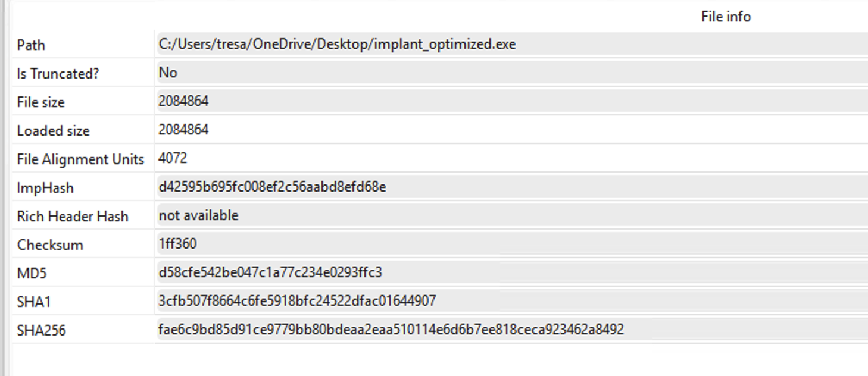The width and height of the screenshot is (868, 376).
Task: Select the File Alignment Units value 4072
Action: (173, 158)
